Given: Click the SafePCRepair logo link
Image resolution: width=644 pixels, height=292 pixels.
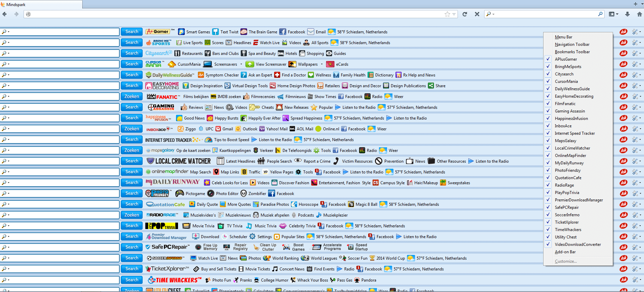Looking at the screenshot, I should [x=168, y=247].
